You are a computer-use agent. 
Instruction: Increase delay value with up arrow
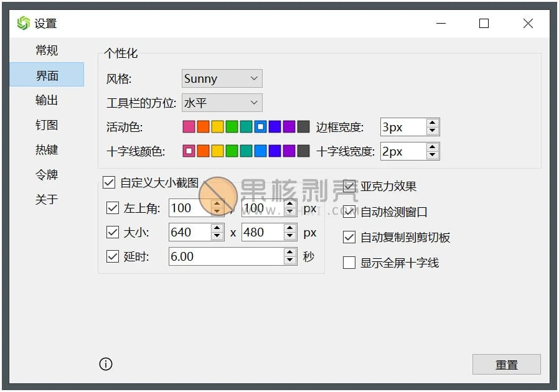[x=289, y=253]
